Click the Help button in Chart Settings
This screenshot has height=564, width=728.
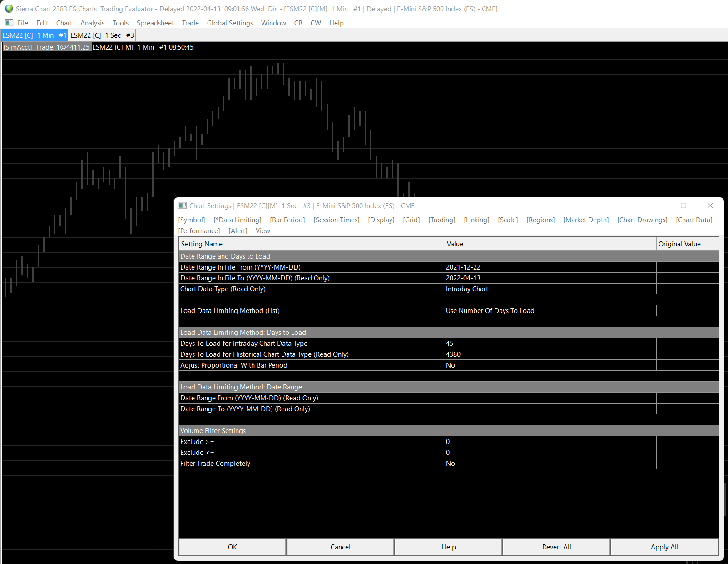[x=449, y=547]
